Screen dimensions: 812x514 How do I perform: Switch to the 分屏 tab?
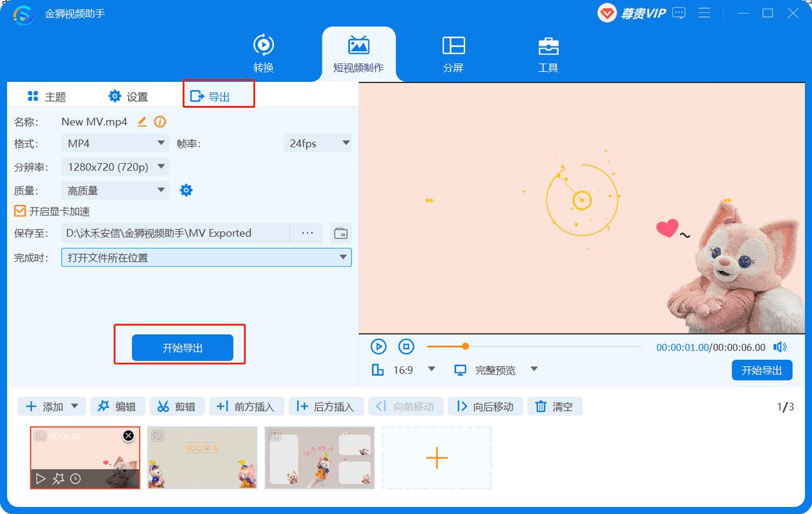pyautogui.click(x=454, y=54)
